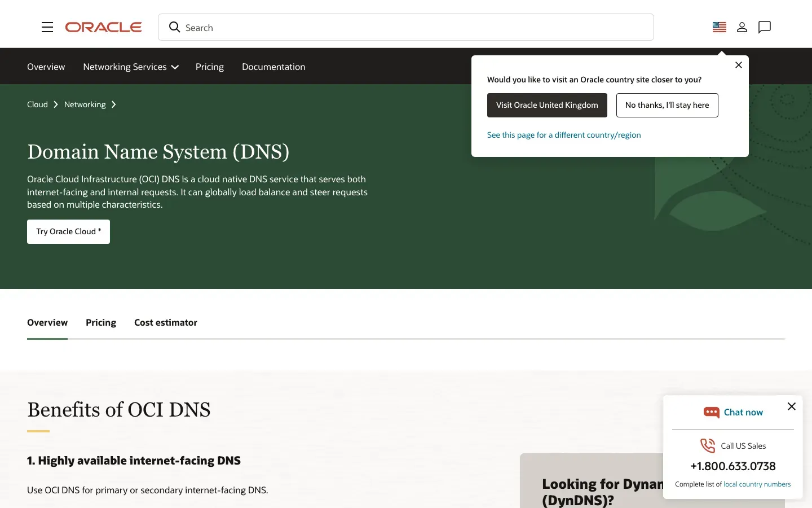Click the Networking breadcrumb link

pyautogui.click(x=85, y=104)
